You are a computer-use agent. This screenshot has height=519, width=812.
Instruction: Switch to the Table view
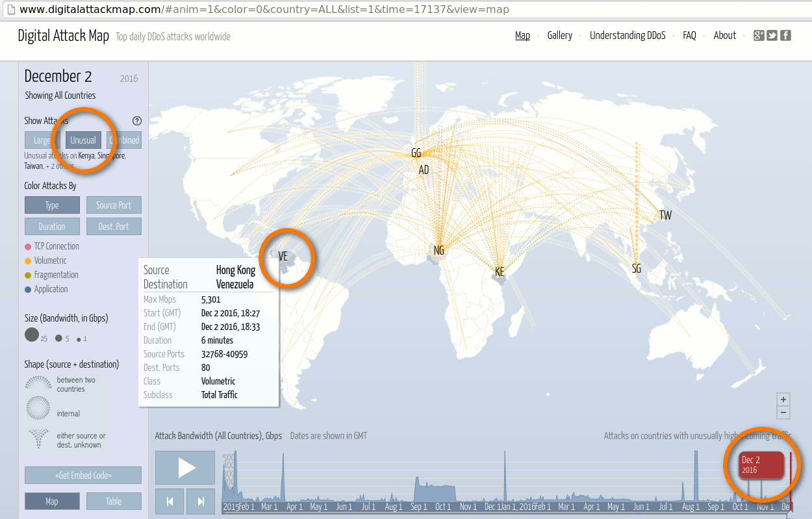click(114, 501)
